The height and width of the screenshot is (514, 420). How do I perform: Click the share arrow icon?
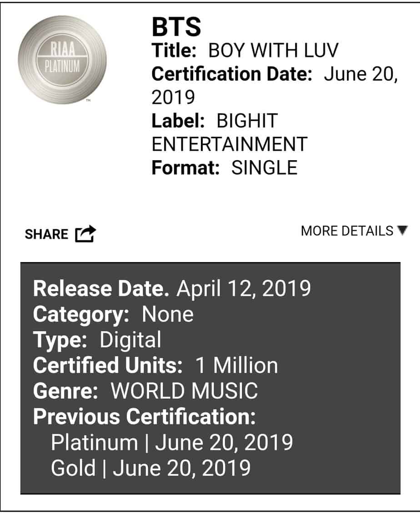tap(86, 234)
